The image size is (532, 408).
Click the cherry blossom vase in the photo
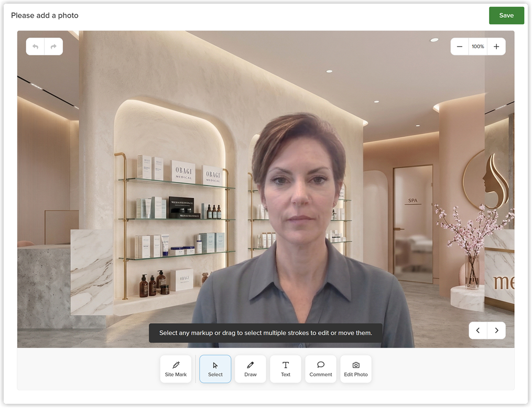coord(472,271)
